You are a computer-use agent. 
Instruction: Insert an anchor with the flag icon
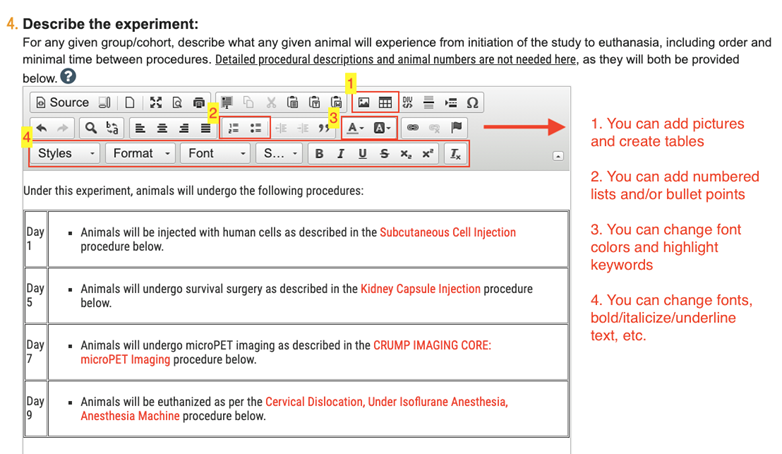(x=456, y=128)
